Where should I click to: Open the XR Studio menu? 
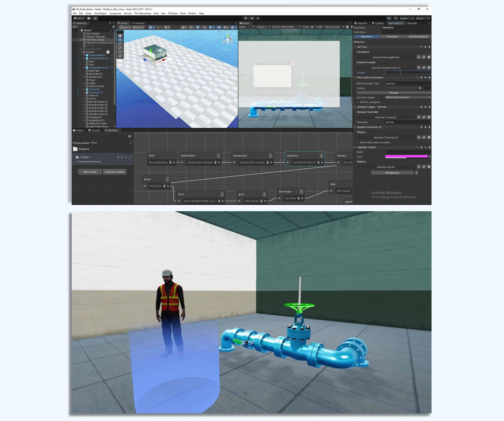pos(172,13)
